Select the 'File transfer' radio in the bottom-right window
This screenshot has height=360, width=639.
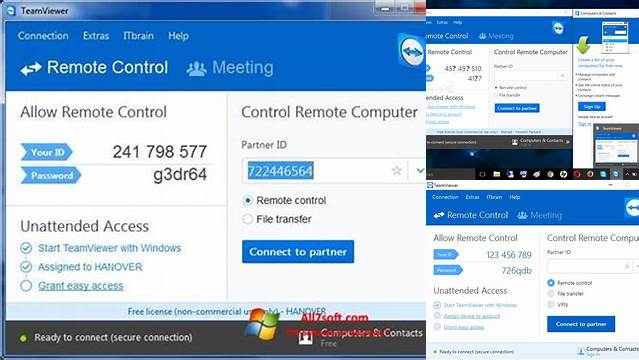(551, 294)
